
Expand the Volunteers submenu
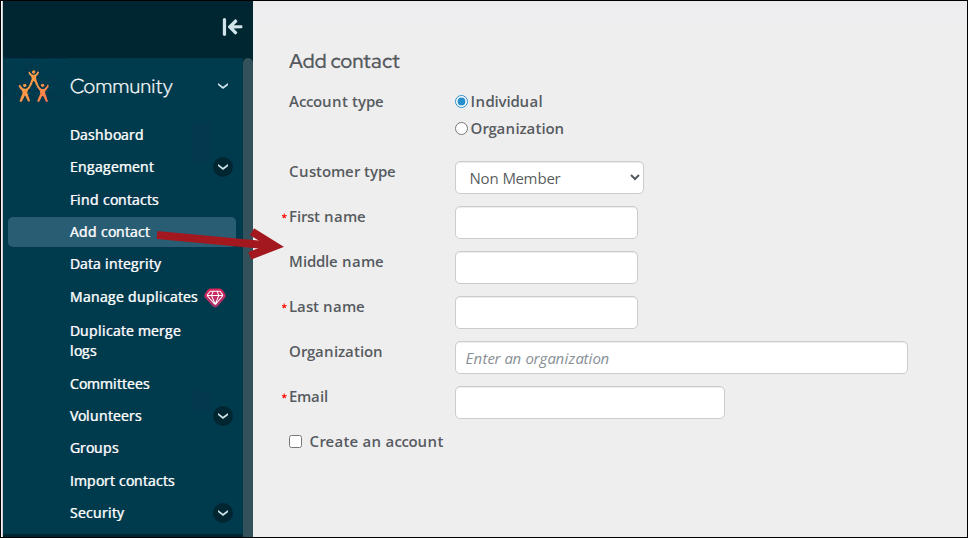(x=223, y=416)
